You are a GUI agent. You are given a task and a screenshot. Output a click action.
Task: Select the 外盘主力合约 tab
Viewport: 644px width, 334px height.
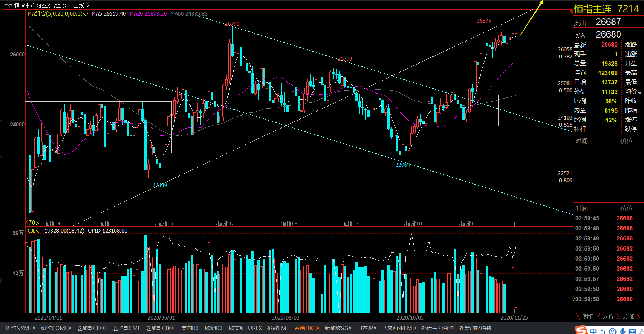tap(437, 328)
